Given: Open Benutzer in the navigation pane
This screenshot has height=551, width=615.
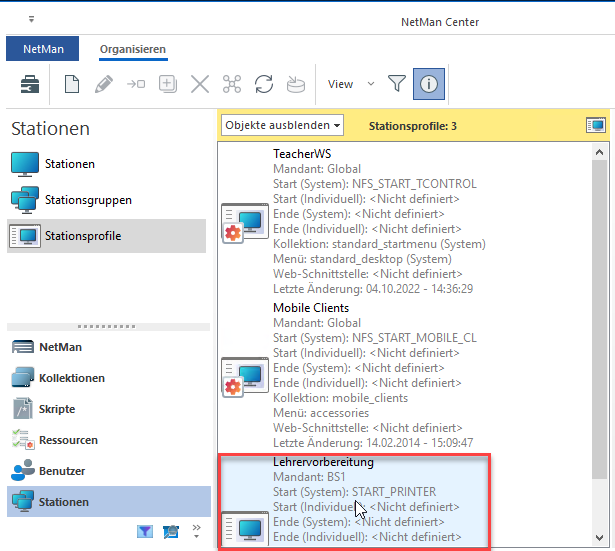Looking at the screenshot, I should pos(61,471).
